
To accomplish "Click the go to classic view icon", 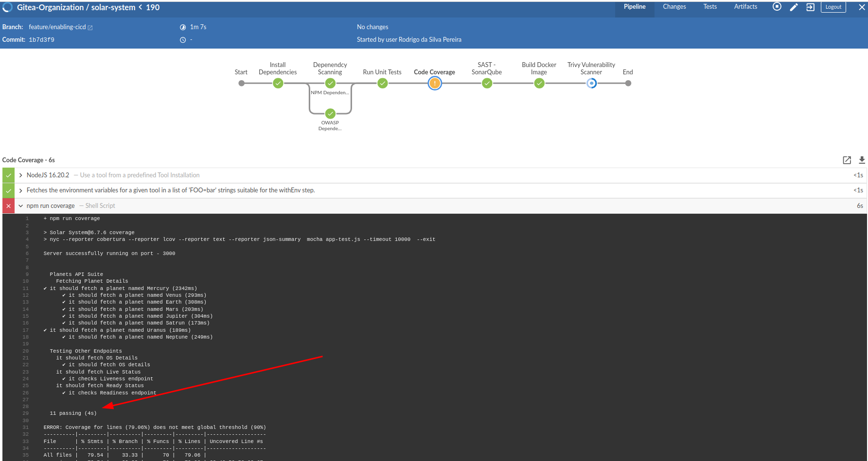I will click(810, 7).
